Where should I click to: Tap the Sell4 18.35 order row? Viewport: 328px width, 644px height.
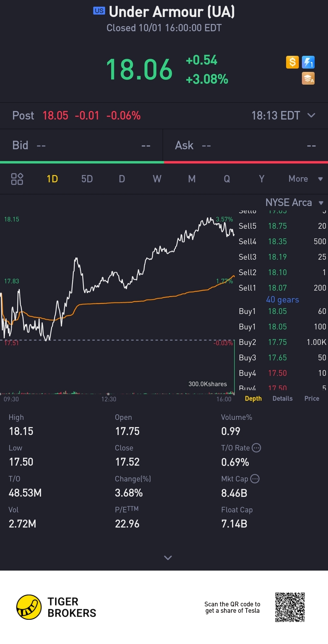pos(282,241)
